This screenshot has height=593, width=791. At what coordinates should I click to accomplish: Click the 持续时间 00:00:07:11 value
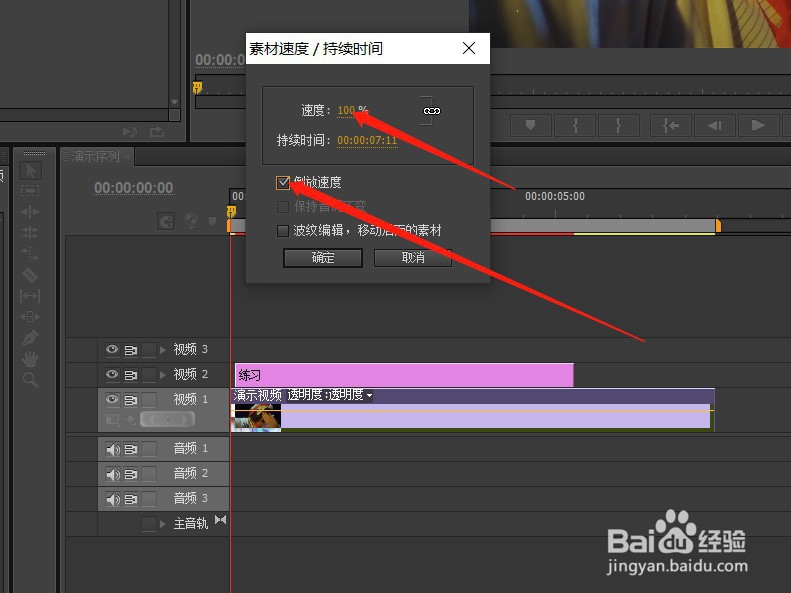pyautogui.click(x=367, y=140)
